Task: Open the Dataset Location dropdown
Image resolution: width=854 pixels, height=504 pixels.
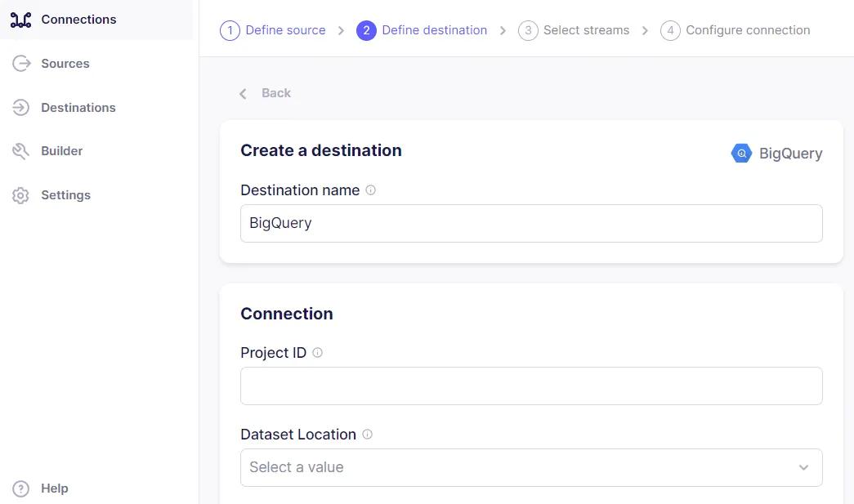Action: (531, 467)
